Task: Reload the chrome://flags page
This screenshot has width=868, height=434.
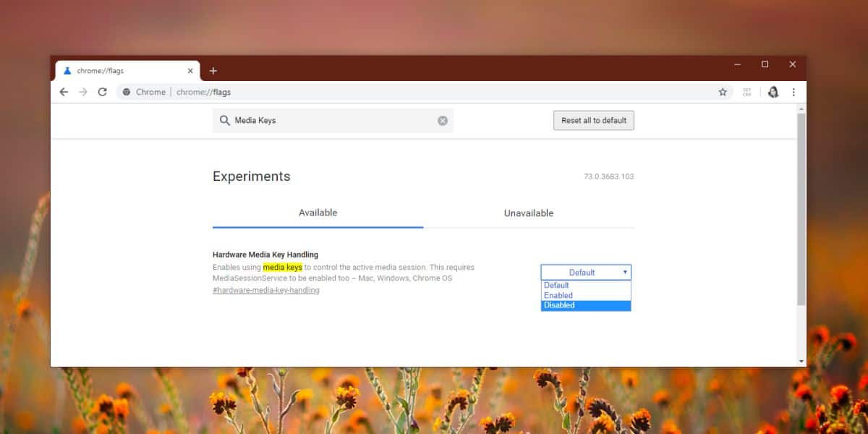Action: pos(103,92)
